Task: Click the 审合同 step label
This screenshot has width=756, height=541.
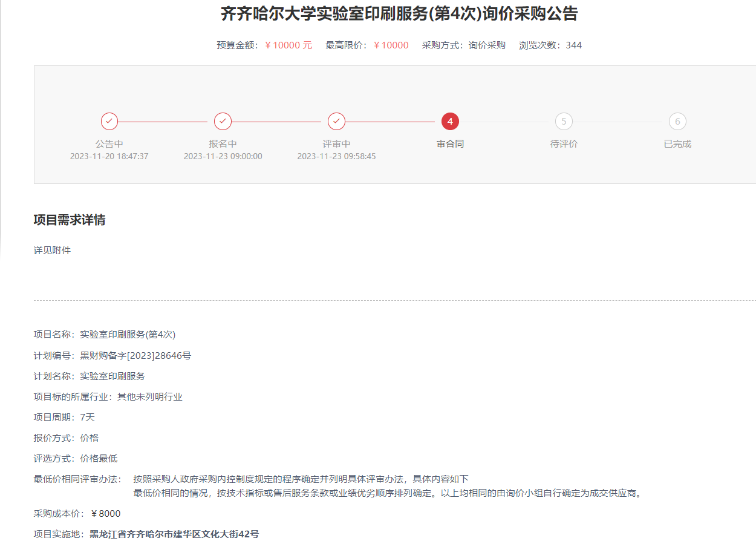Action: click(x=450, y=144)
